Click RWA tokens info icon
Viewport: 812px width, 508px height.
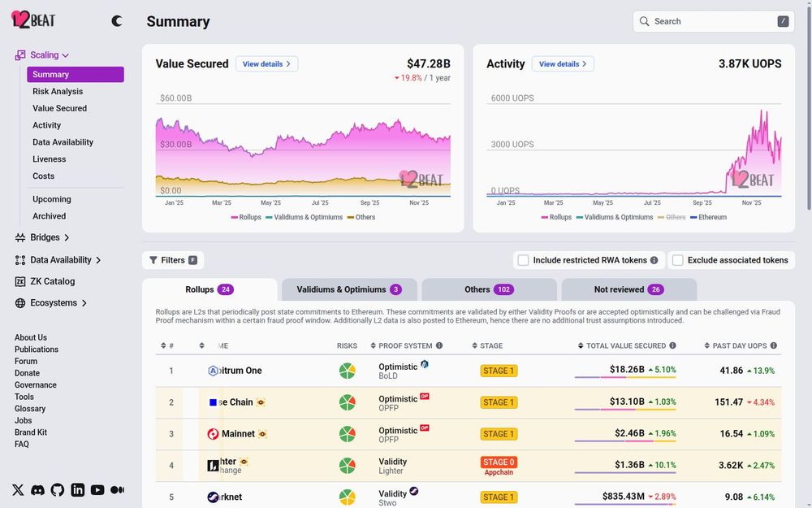point(654,260)
